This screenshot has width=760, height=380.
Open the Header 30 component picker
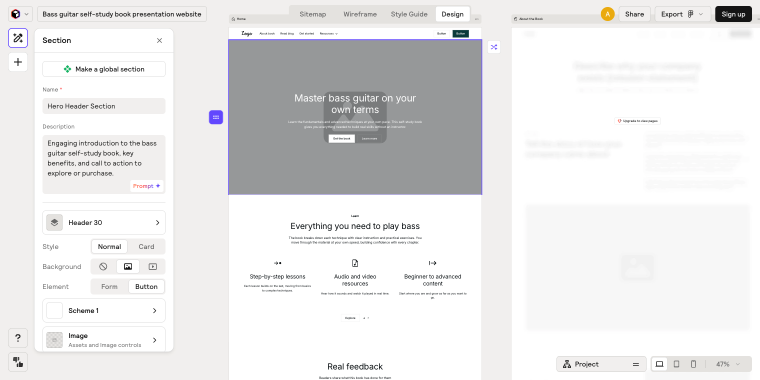click(x=104, y=222)
